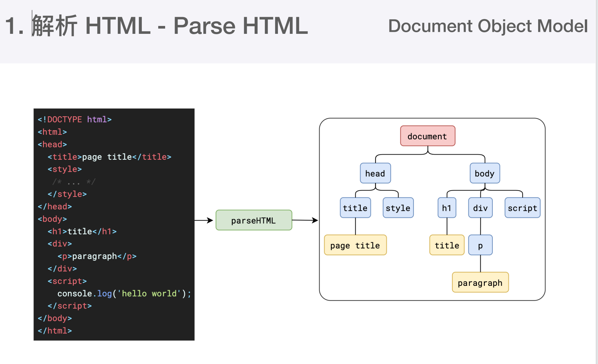Screen dimensions: 598x364
Task: Click the blue title node under head
Action: [x=355, y=208]
